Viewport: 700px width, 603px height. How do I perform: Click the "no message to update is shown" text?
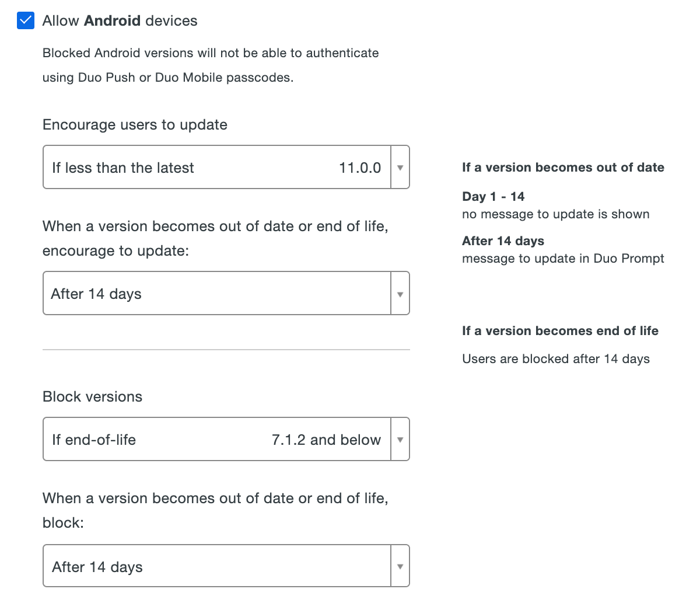(555, 214)
